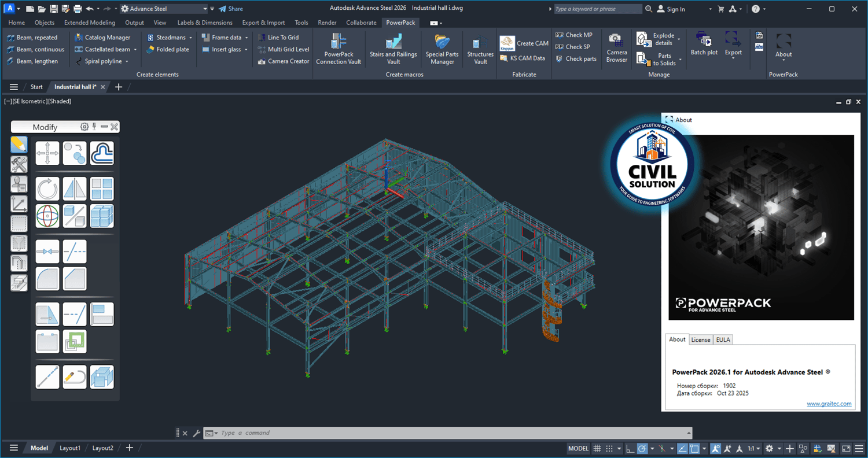868x458 pixels.
Task: Click the MODEL status bar button
Action: 578,449
